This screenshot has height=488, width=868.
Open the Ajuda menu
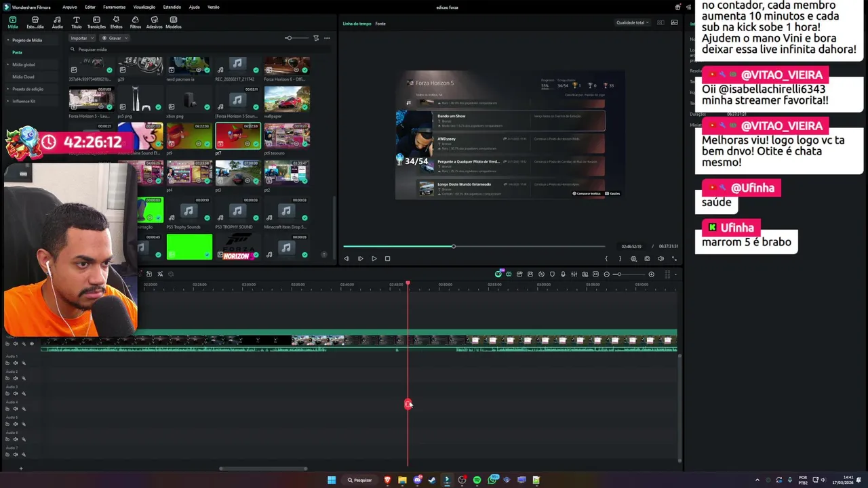194,7
